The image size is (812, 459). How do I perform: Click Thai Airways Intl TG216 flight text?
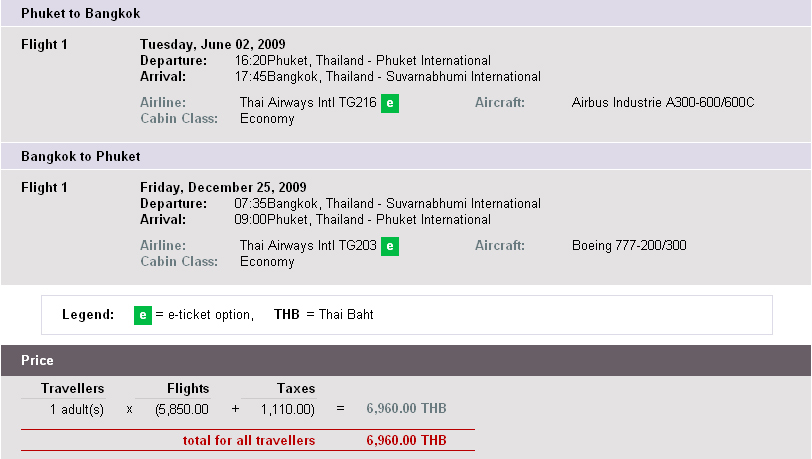coord(308,103)
